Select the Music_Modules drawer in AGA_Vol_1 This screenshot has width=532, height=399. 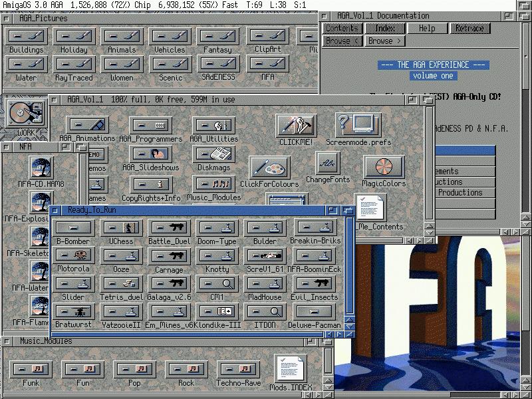(213, 184)
